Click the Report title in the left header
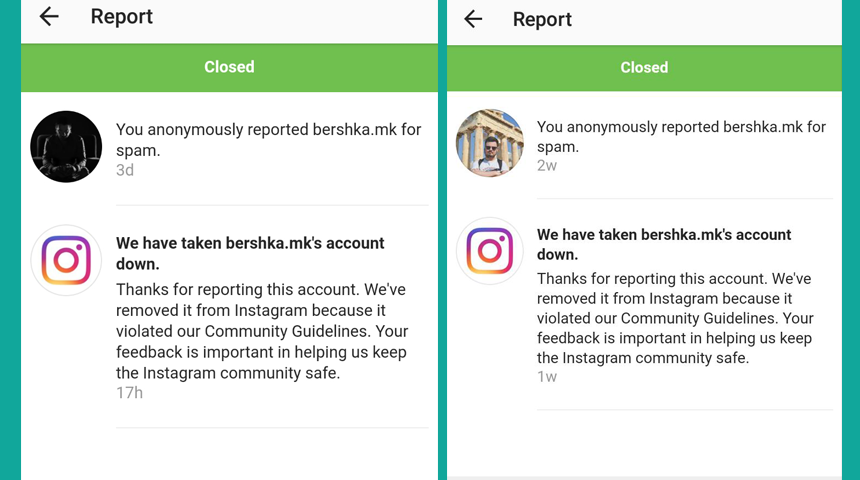Image resolution: width=860 pixels, height=480 pixels. [x=122, y=17]
